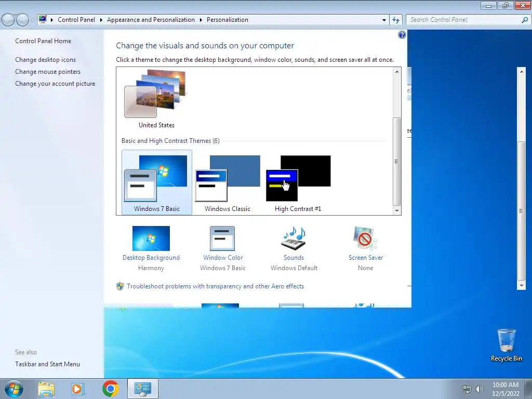The height and width of the screenshot is (399, 532).
Task: Click Control Panel in the breadcrumb
Action: tap(76, 20)
